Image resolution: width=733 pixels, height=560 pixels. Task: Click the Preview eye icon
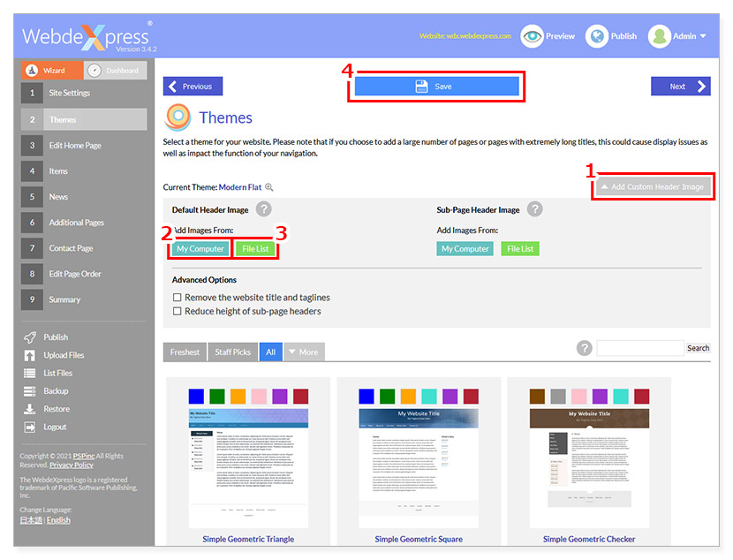coord(532,36)
